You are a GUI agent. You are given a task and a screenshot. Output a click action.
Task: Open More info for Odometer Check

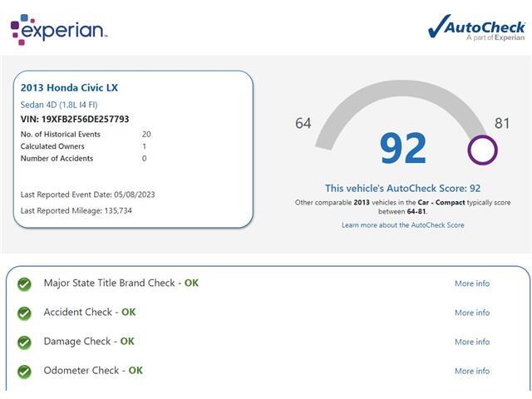tap(472, 371)
